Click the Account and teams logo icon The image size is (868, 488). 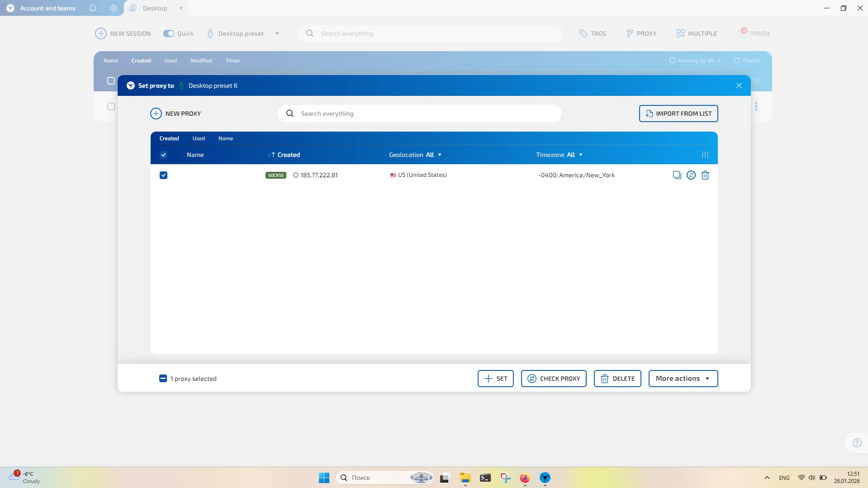click(x=10, y=8)
